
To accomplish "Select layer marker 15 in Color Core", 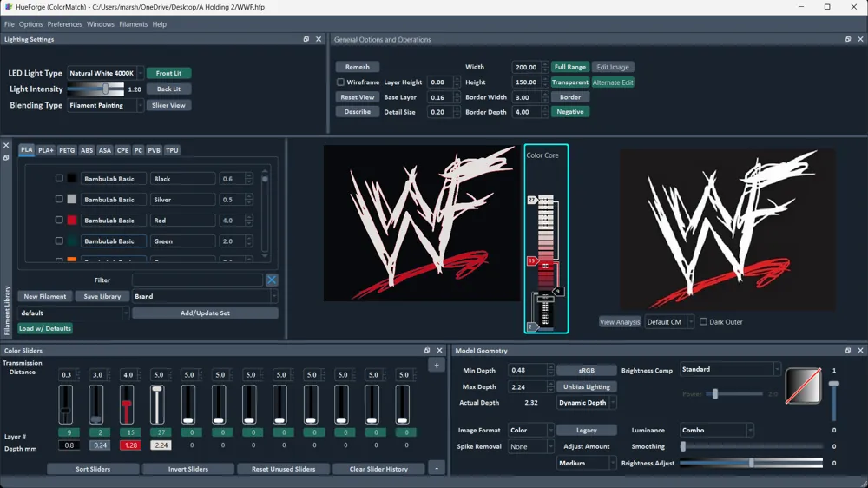I will pyautogui.click(x=532, y=260).
